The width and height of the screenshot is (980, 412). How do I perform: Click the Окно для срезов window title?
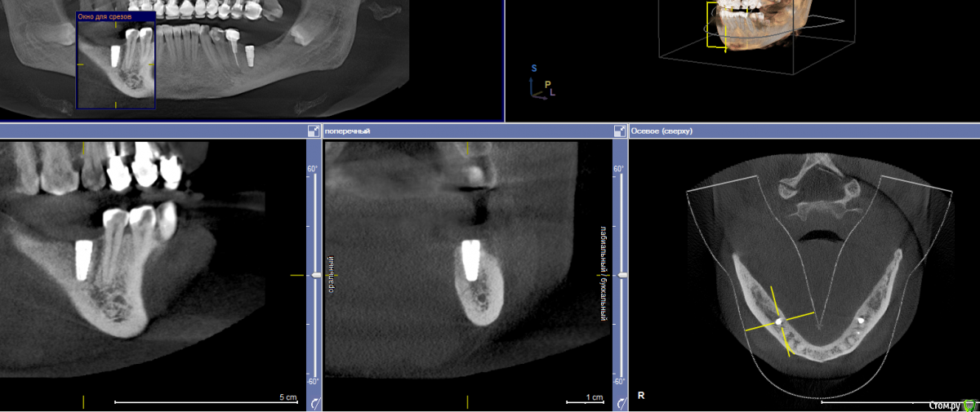(115, 16)
